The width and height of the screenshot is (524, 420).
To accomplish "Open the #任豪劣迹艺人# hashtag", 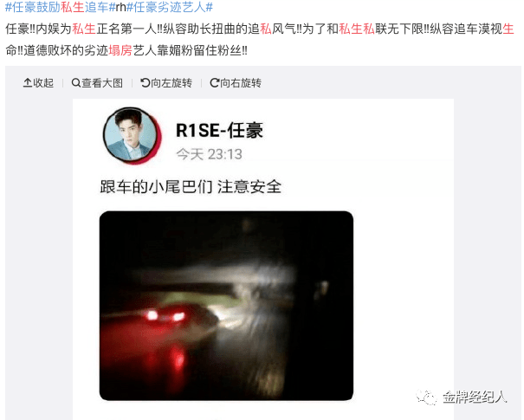I will pyautogui.click(x=170, y=7).
